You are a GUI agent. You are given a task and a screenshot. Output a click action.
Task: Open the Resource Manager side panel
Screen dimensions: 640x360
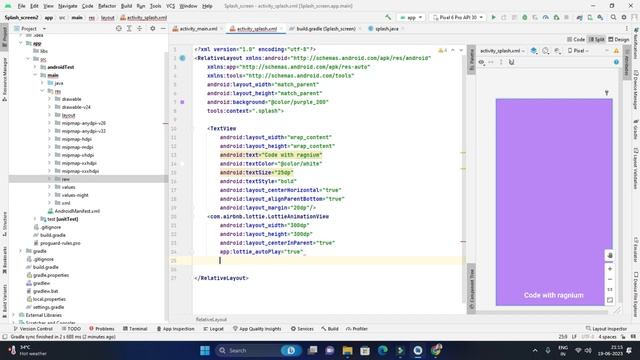coord(4,79)
